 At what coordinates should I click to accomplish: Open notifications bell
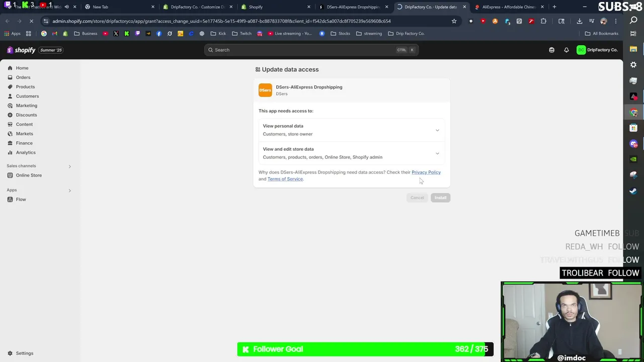(x=566, y=50)
